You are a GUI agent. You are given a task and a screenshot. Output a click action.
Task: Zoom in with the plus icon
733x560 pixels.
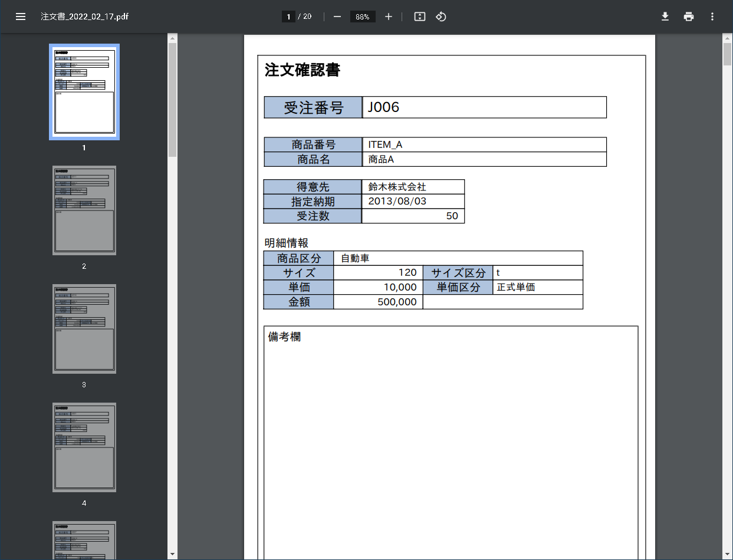(389, 17)
